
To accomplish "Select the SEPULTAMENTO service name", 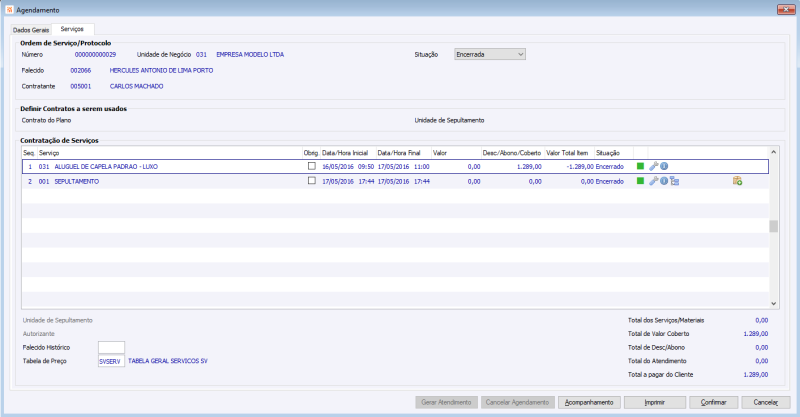I will click(x=77, y=181).
